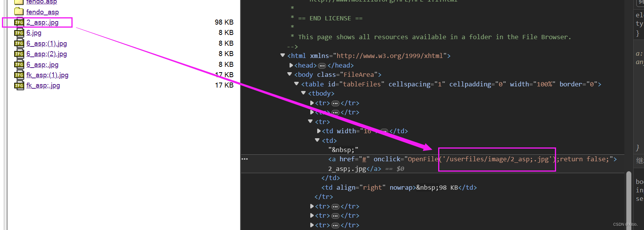Click the folder icon beside fendo_asp

[19, 12]
